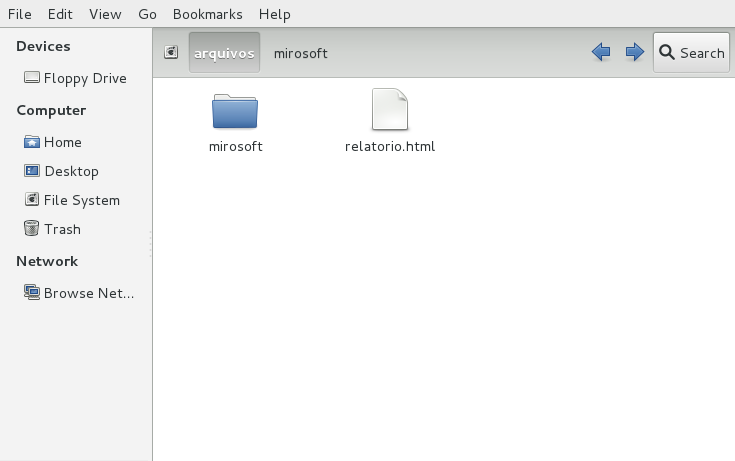The width and height of the screenshot is (735, 461).
Task: Open Desktop from sidebar icon
Action: coord(32,171)
